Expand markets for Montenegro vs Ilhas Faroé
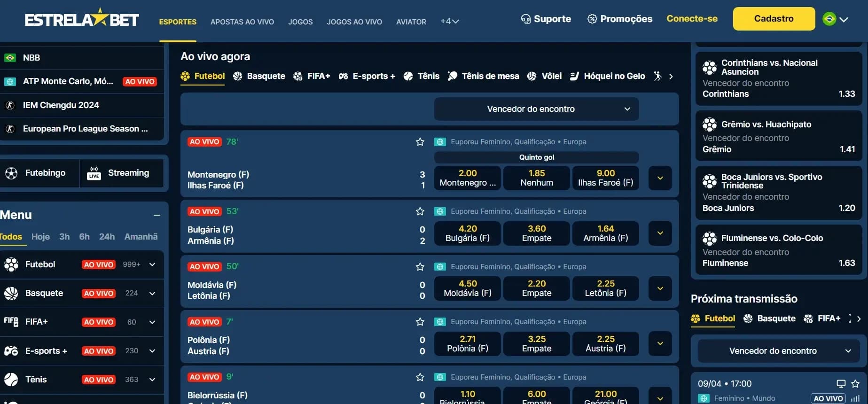 [x=660, y=178]
